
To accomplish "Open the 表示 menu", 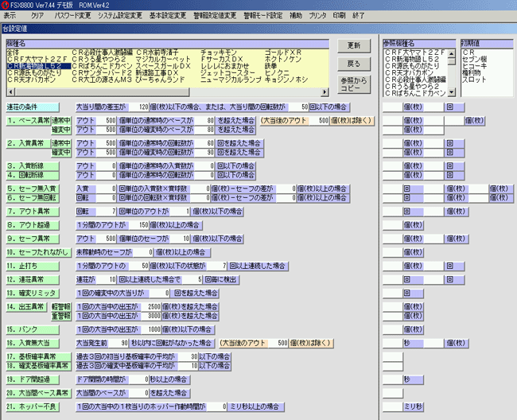I will click(x=10, y=15).
